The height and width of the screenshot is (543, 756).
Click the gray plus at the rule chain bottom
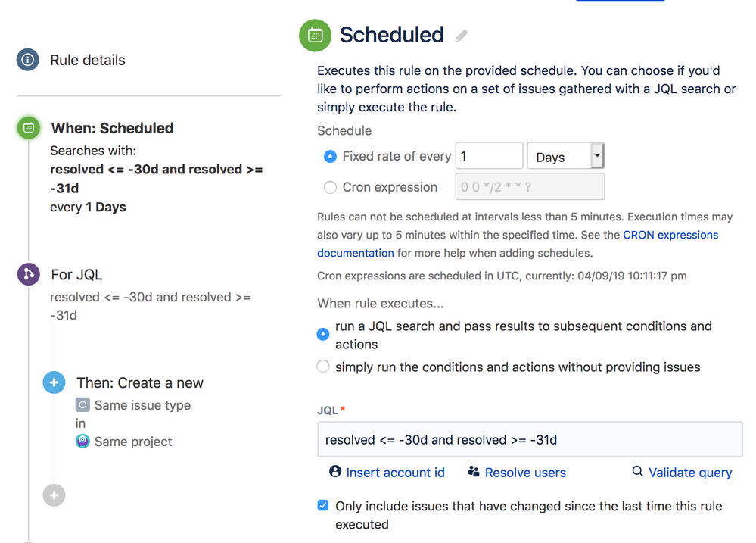pyautogui.click(x=54, y=495)
